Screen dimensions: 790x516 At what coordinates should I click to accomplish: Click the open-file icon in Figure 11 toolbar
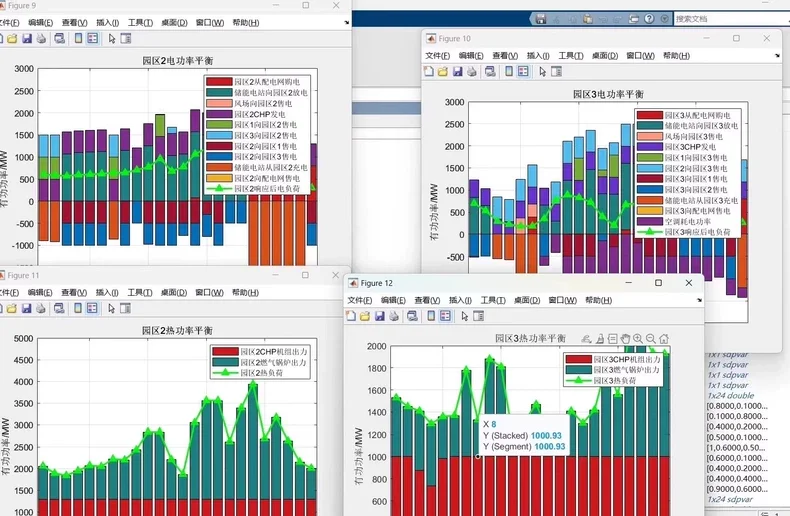12,308
